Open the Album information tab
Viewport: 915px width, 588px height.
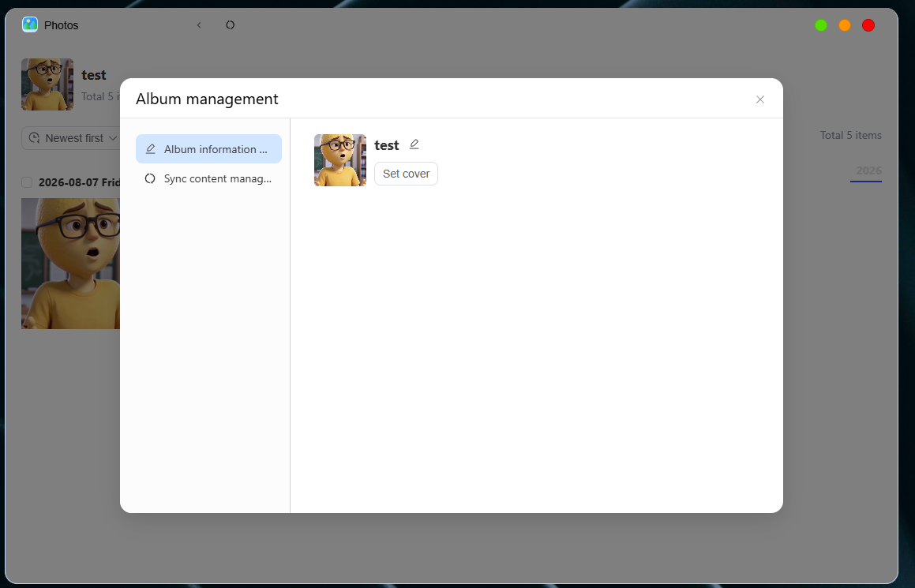209,148
